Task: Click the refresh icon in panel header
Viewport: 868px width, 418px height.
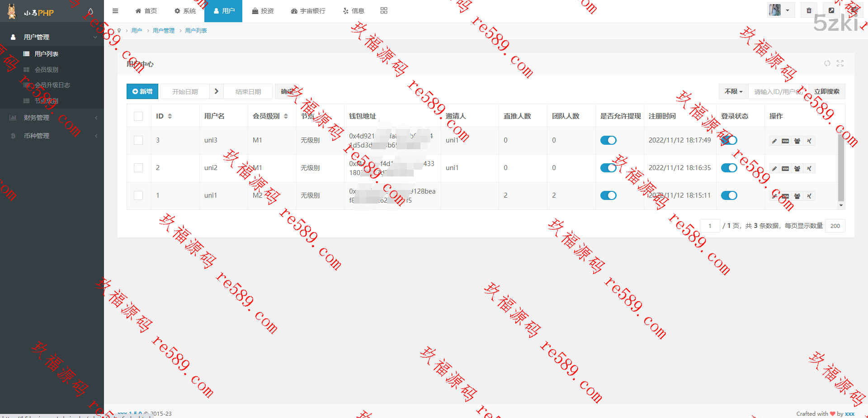Action: [x=827, y=63]
